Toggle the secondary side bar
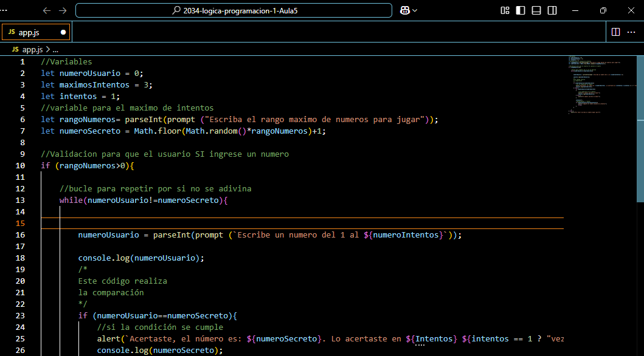The height and width of the screenshot is (356, 644). click(552, 11)
